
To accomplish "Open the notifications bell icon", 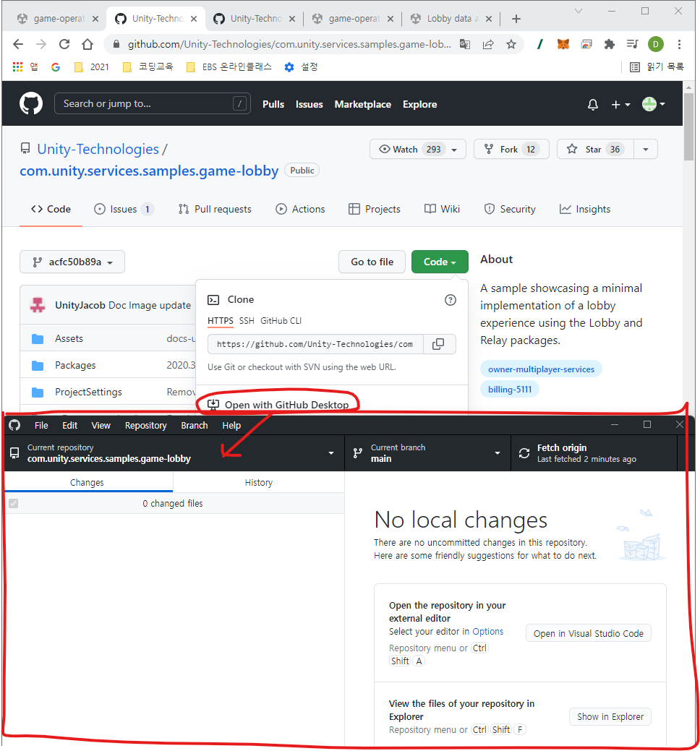I will coord(593,104).
